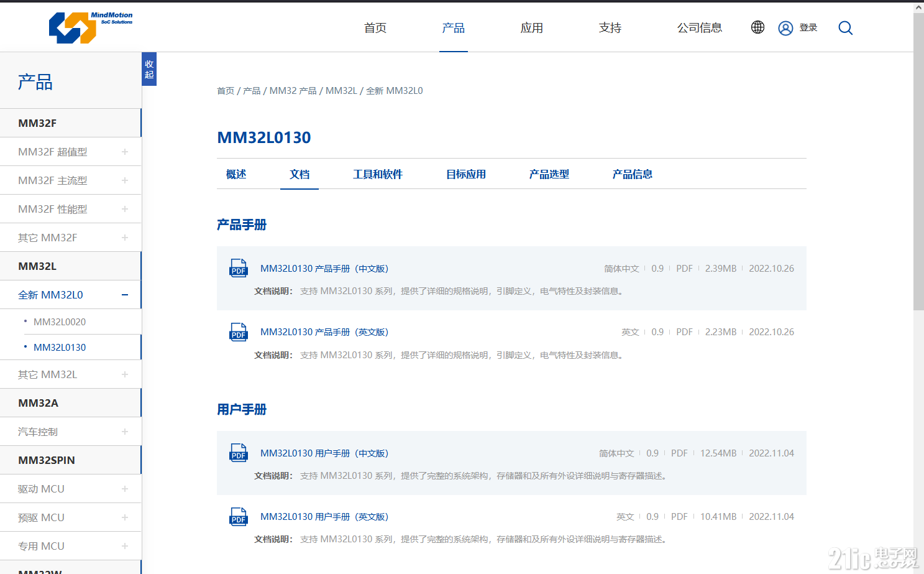
Task: Click breadcrumb 全新 MM32L0
Action: tap(395, 91)
